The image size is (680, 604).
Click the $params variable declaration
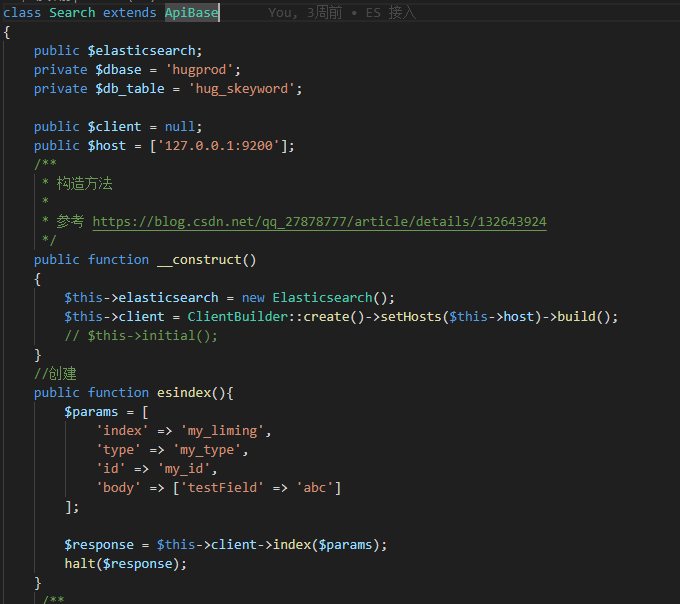[91, 412]
